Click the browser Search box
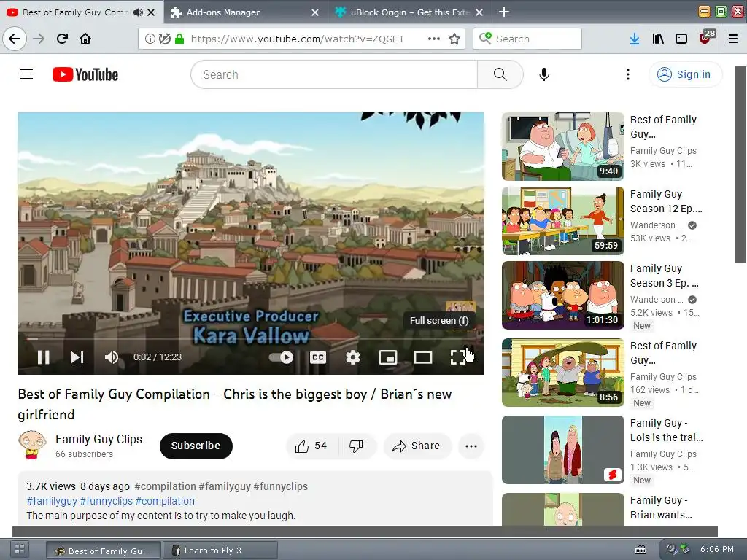The height and width of the screenshot is (560, 747). 527,39
